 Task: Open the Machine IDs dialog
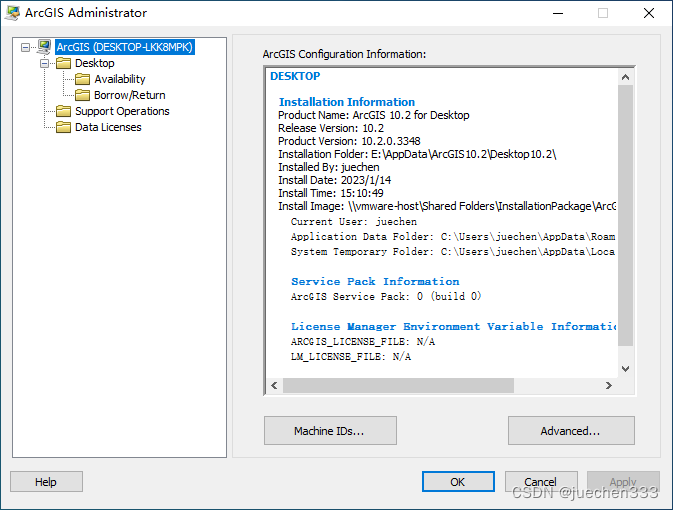(x=330, y=431)
